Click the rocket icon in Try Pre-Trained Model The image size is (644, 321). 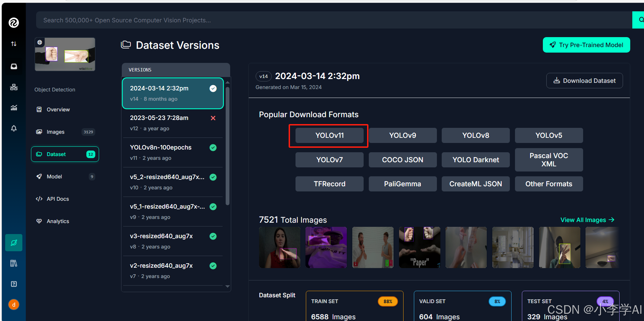coord(553,45)
